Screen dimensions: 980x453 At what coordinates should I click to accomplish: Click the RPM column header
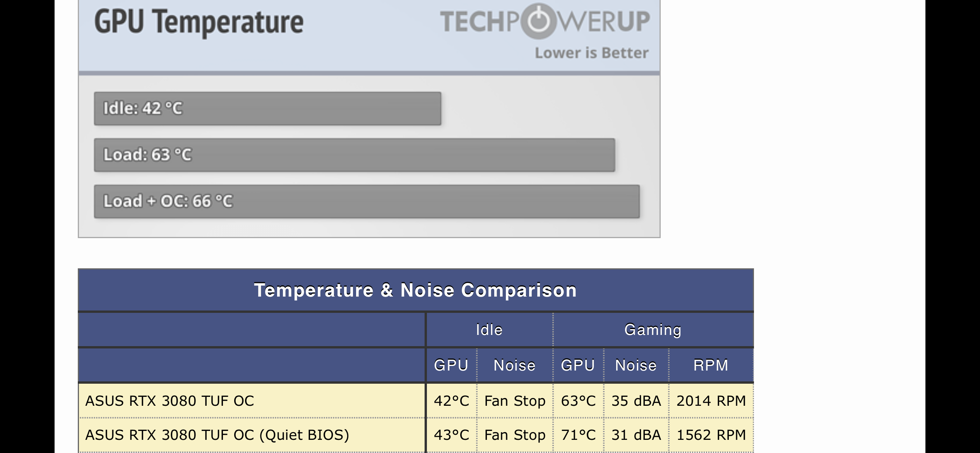(711, 365)
